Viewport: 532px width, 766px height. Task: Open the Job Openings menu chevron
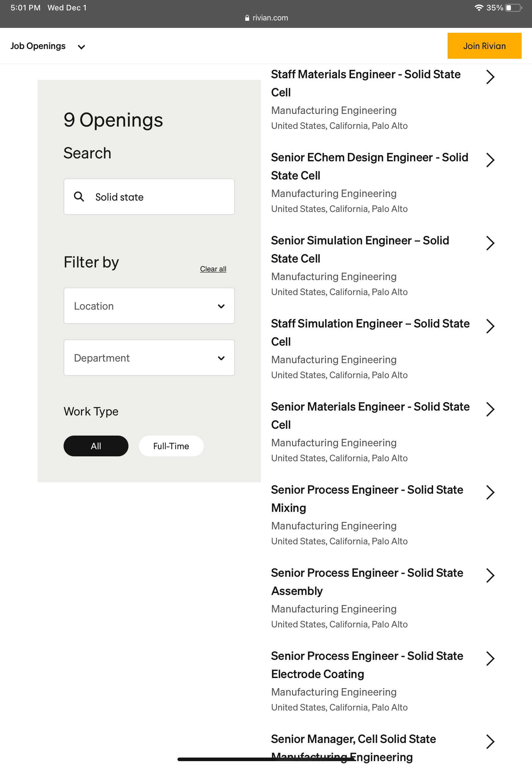81,47
